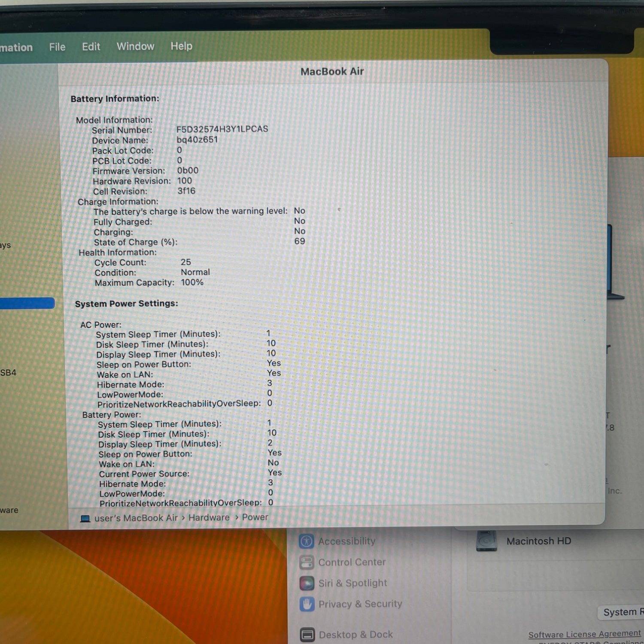The image size is (644, 644).
Task: Open the System Information app menu
Action: 16,47
